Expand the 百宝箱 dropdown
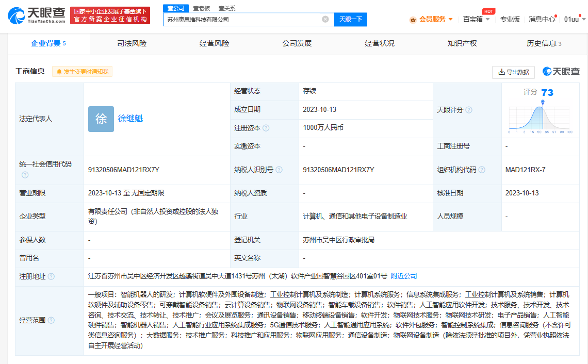This screenshot has width=588, height=364. click(487, 19)
